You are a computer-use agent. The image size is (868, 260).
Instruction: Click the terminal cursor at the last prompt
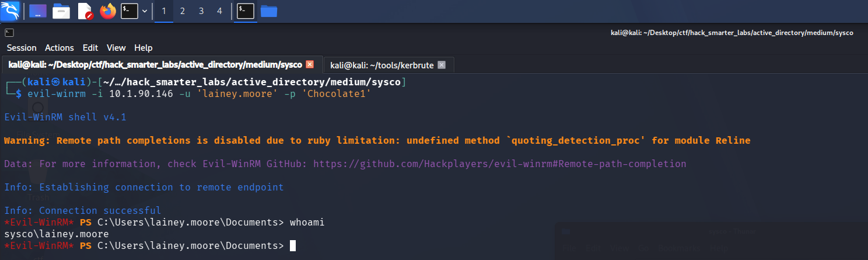293,245
